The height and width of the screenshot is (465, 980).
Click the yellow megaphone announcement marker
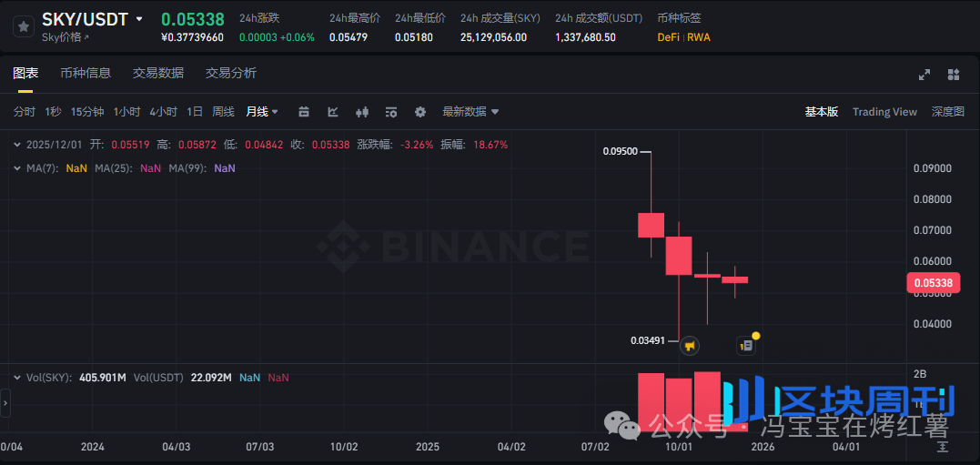click(x=690, y=346)
